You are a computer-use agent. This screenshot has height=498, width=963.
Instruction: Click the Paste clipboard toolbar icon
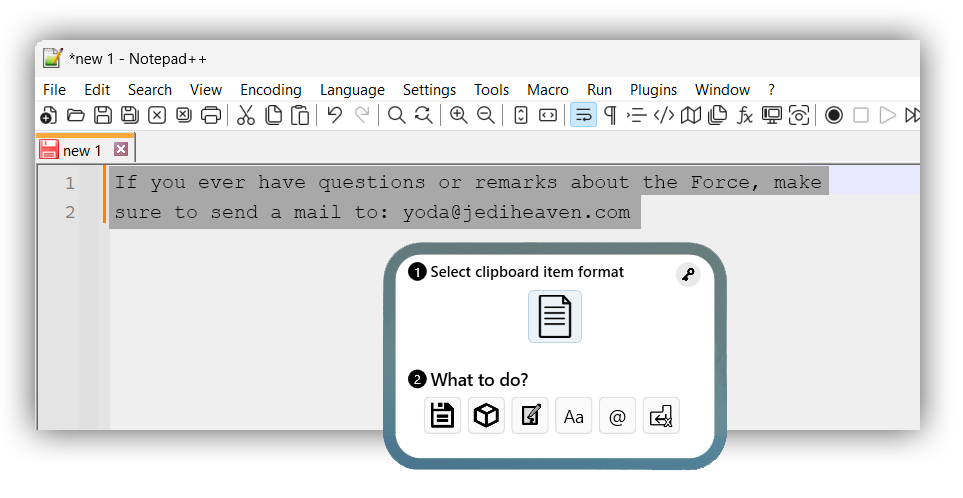[300, 115]
